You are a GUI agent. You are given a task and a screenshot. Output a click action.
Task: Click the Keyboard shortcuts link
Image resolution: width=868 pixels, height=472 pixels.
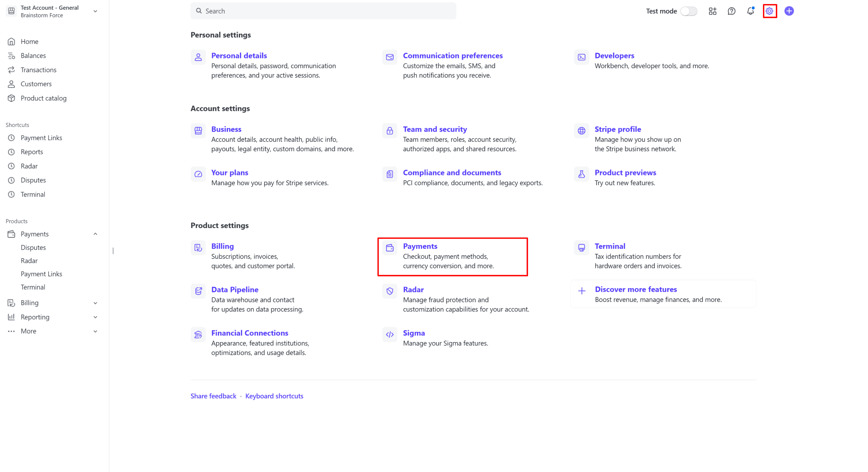(x=274, y=396)
